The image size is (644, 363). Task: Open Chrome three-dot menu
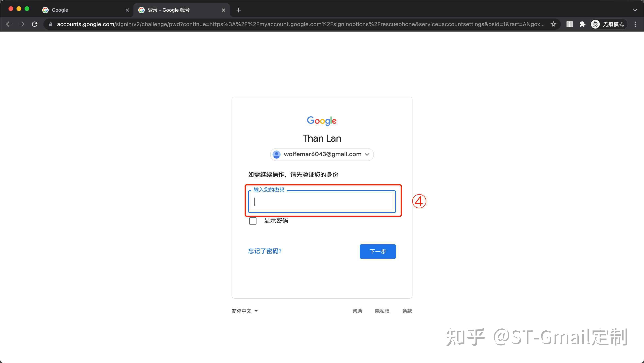pyautogui.click(x=635, y=24)
